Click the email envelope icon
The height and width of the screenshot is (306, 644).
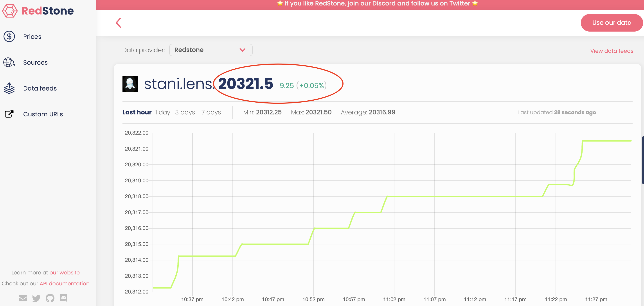[x=23, y=298]
